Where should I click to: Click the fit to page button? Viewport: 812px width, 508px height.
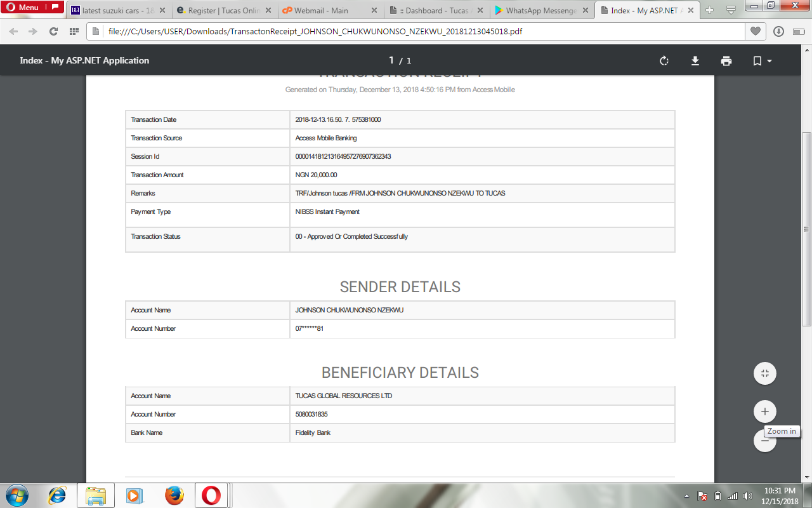coord(764,373)
